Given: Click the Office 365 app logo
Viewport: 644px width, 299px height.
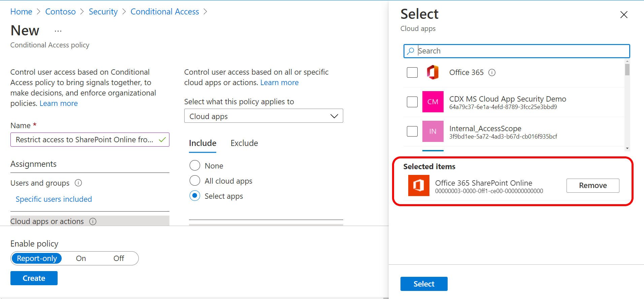Looking at the screenshot, I should pos(433,72).
